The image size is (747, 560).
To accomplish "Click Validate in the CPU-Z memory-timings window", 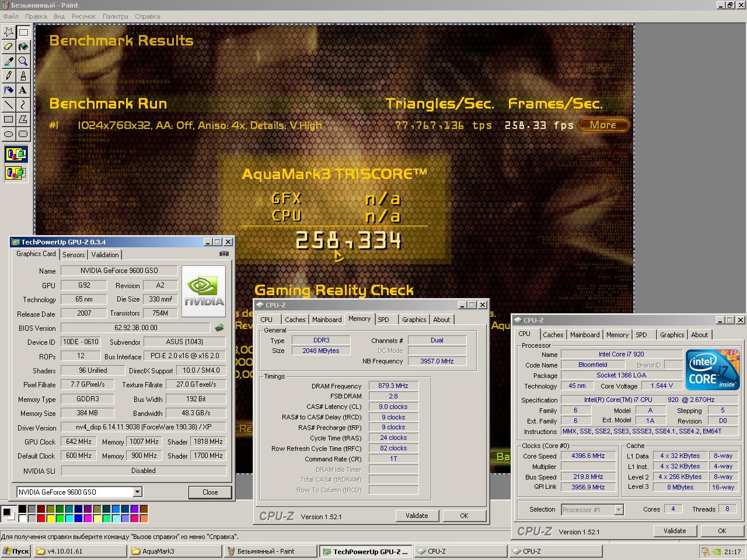I will [417, 516].
